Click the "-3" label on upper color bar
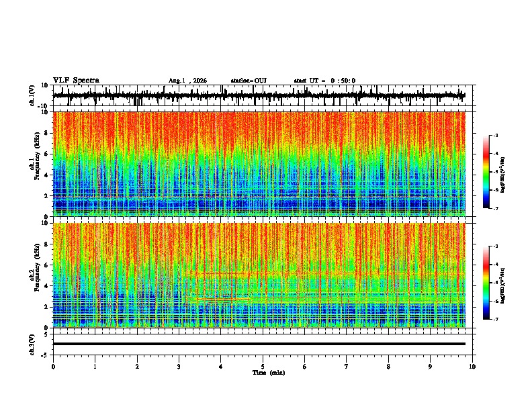Viewport: 532px width, 411px height. point(495,135)
